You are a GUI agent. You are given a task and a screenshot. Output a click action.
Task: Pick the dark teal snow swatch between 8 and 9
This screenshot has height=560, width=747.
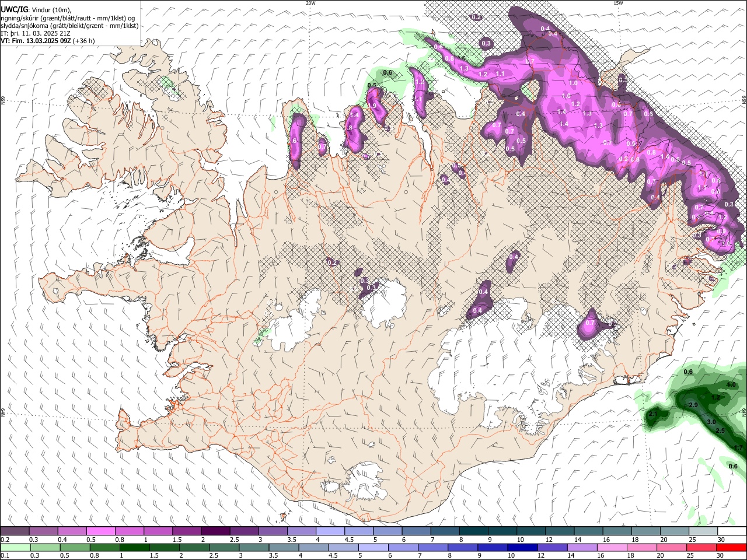[x=473, y=531]
